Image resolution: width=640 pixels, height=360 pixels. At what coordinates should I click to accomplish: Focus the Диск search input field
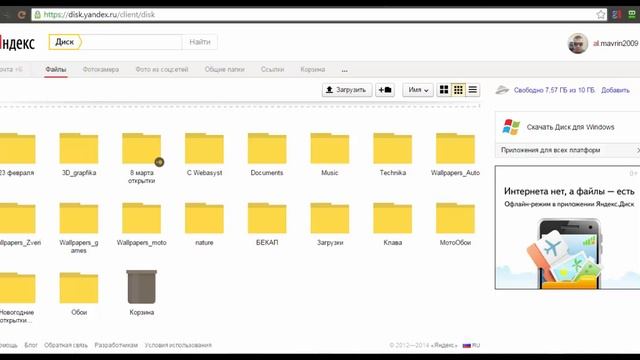131,42
